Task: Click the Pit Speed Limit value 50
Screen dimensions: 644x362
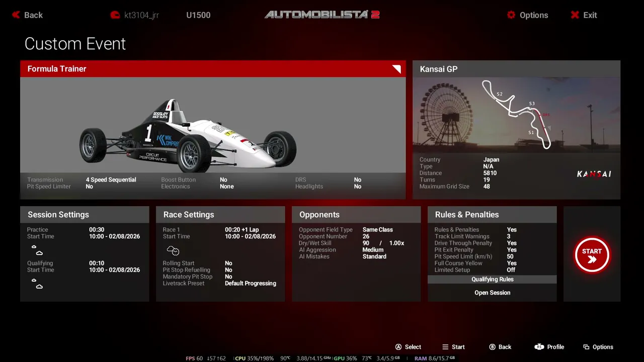Action: tap(510, 256)
